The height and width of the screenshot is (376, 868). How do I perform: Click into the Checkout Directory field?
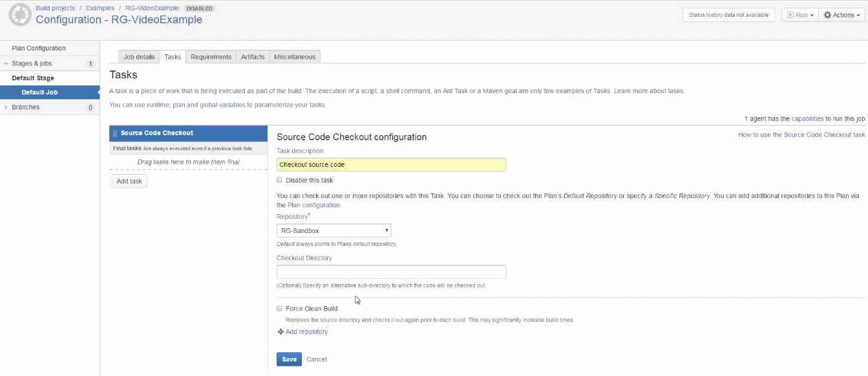pos(391,272)
